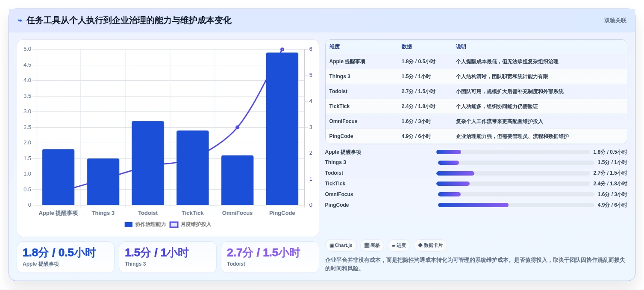Click description 企业治理能力强，但需要管理员、流程和数据维护
The height and width of the screenshot is (290, 644).
tap(512, 136)
